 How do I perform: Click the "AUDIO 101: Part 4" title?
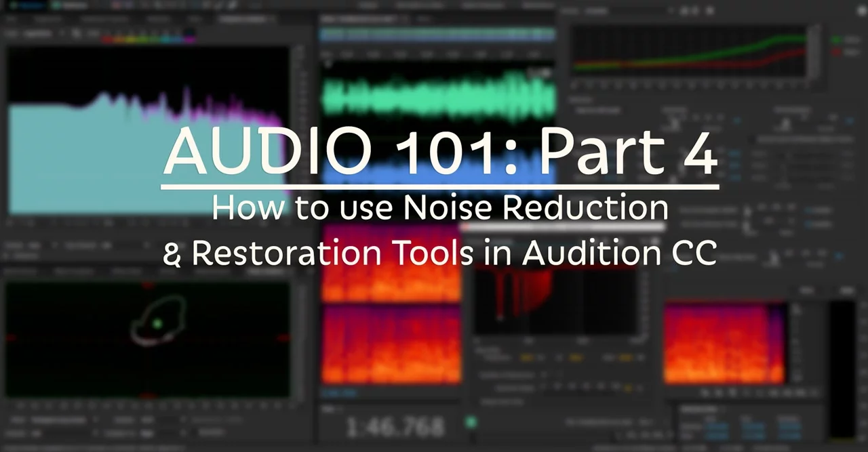point(441,151)
